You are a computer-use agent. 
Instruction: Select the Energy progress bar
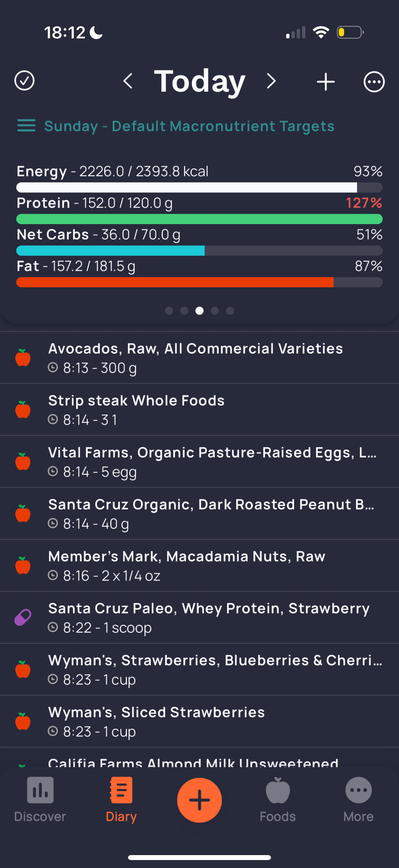[199, 187]
